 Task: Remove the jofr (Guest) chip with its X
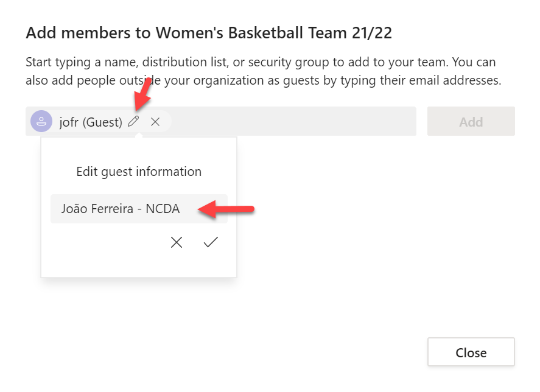tap(155, 122)
